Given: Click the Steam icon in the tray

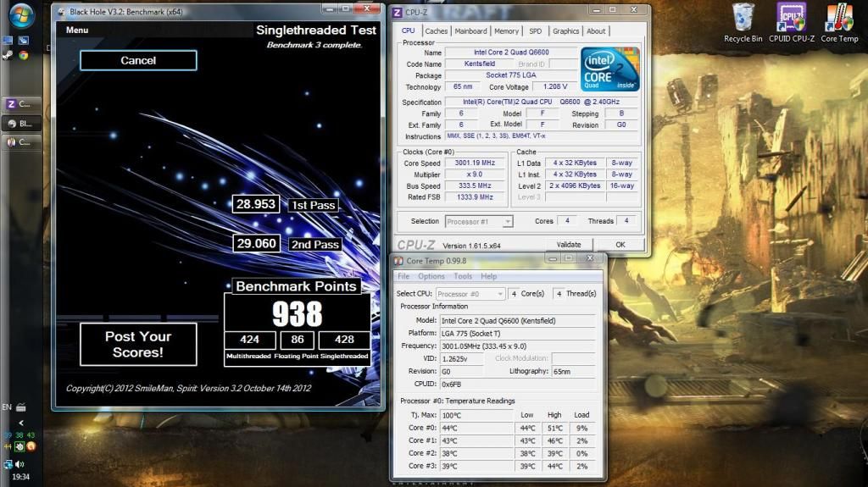Looking at the screenshot, I should [19, 446].
